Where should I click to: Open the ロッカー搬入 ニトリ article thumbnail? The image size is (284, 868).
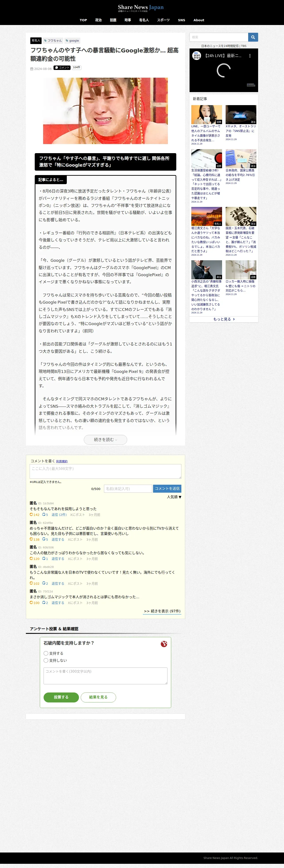[241, 270]
